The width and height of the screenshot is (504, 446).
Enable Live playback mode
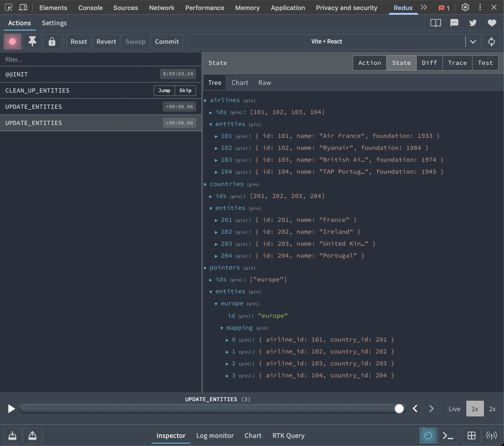point(454,409)
